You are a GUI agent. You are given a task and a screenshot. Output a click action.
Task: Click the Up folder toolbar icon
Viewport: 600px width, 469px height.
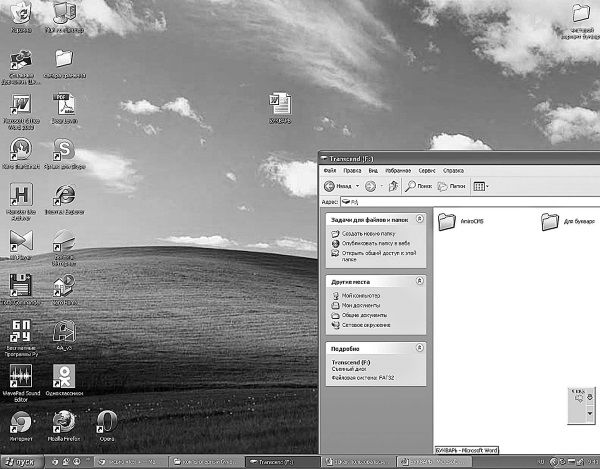394,186
